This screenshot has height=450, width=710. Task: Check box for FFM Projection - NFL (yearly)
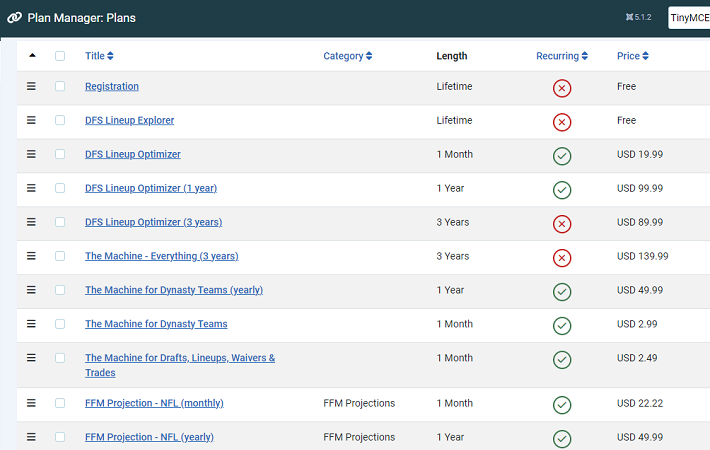pos(60,437)
